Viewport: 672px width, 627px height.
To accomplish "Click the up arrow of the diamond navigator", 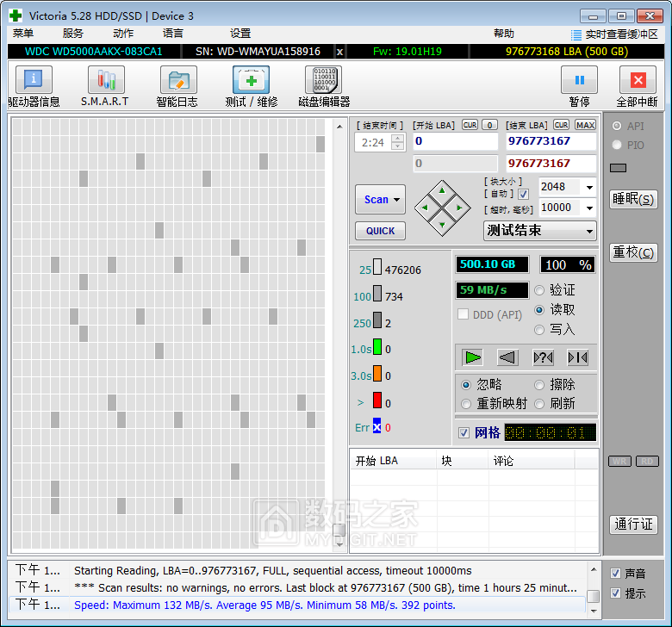I will pyautogui.click(x=442, y=190).
